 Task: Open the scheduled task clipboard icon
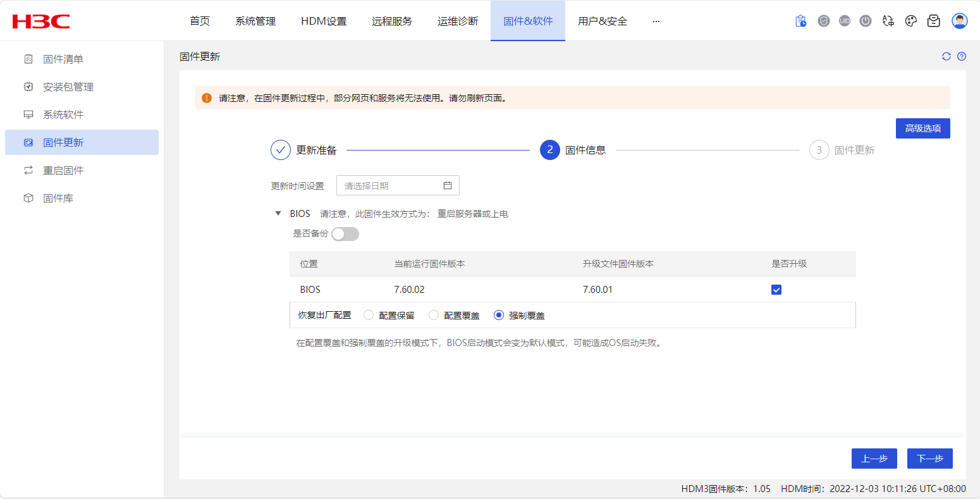tap(800, 21)
